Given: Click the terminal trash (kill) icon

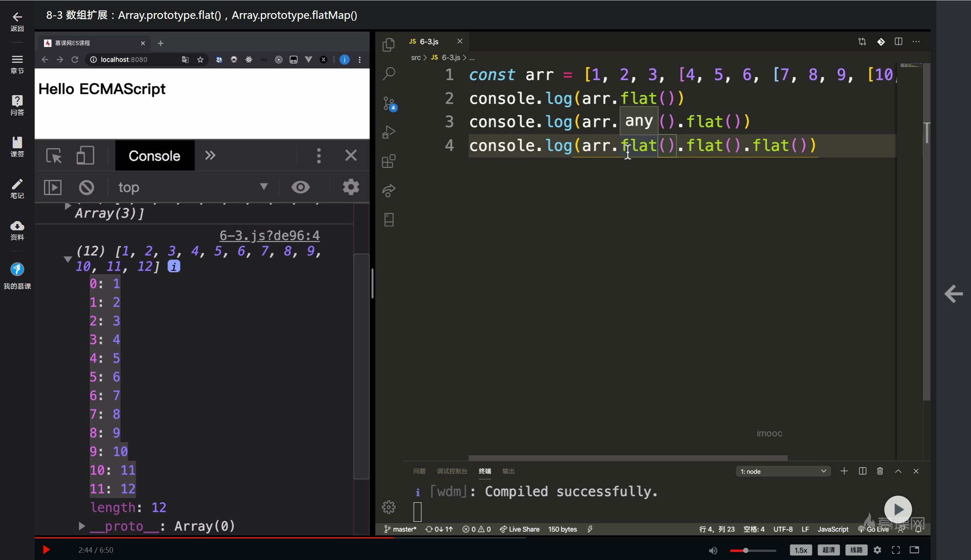Looking at the screenshot, I should 880,471.
